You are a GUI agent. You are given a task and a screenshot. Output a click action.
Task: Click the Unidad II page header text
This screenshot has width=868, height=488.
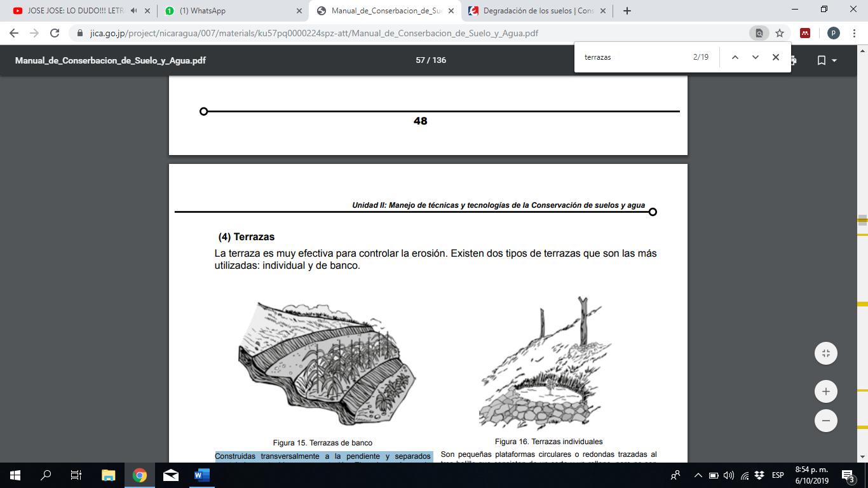tap(499, 205)
